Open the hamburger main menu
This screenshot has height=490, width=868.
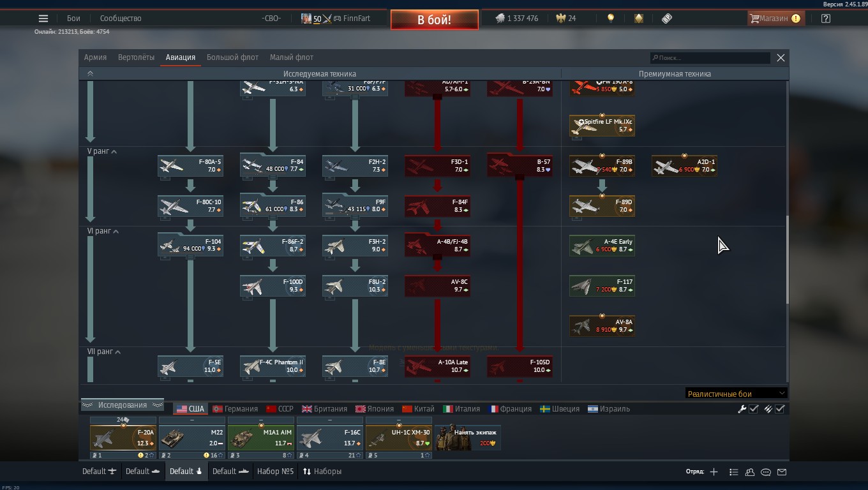point(43,19)
